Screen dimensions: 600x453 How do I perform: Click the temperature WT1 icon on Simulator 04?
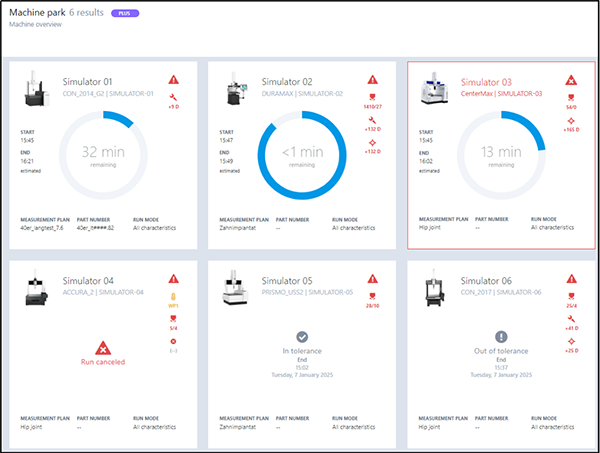[x=173, y=297]
